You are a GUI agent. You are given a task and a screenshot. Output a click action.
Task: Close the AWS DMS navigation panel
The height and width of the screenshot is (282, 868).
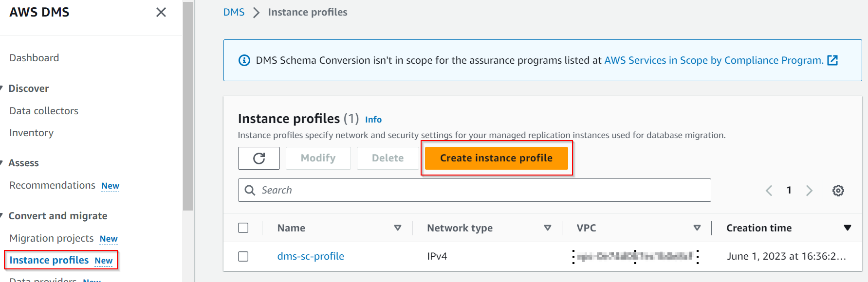(x=161, y=12)
